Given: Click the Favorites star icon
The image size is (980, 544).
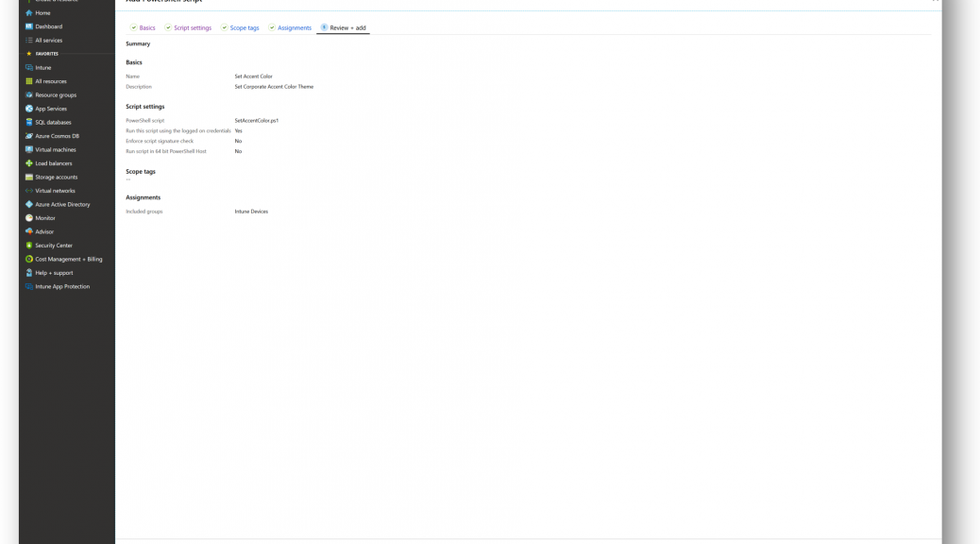Looking at the screenshot, I should pos(28,54).
